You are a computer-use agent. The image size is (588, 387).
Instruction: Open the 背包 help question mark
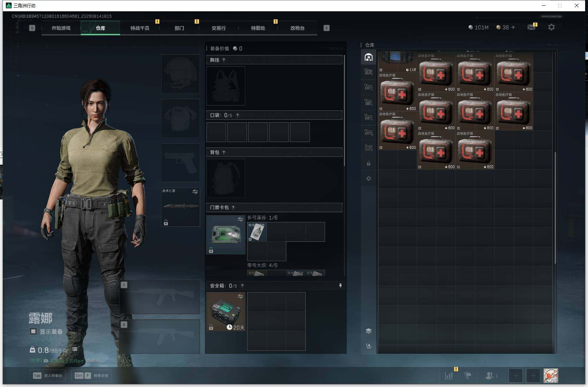pyautogui.click(x=224, y=153)
